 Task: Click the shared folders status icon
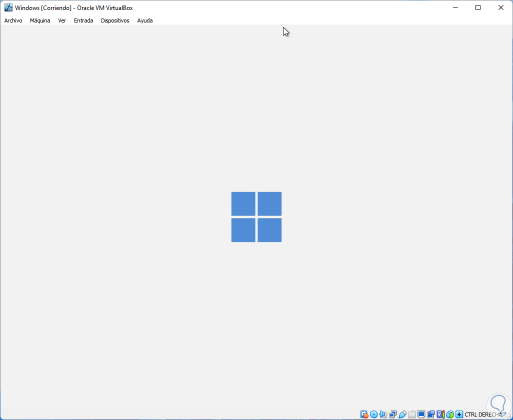pos(412,414)
